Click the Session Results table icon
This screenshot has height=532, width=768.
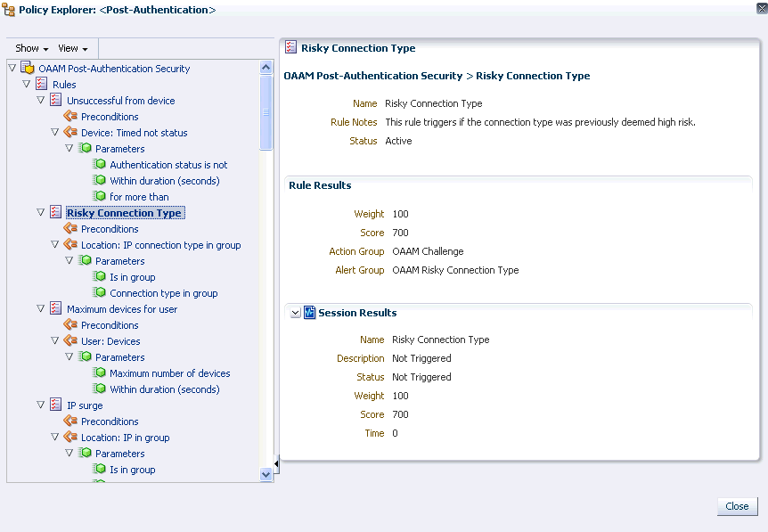[308, 312]
